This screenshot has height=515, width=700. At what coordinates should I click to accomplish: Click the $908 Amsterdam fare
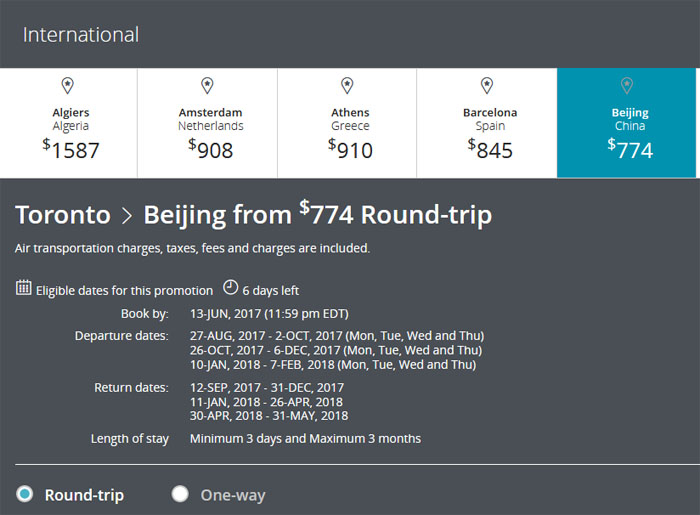point(210,149)
